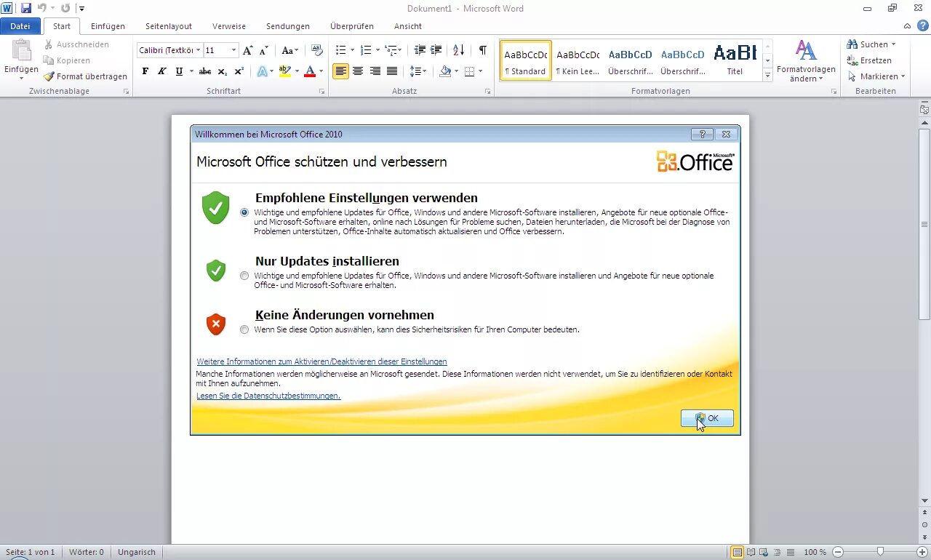This screenshot has width=931, height=560.
Task: Open Formatvorlagen ändern dropdown
Action: tap(807, 62)
